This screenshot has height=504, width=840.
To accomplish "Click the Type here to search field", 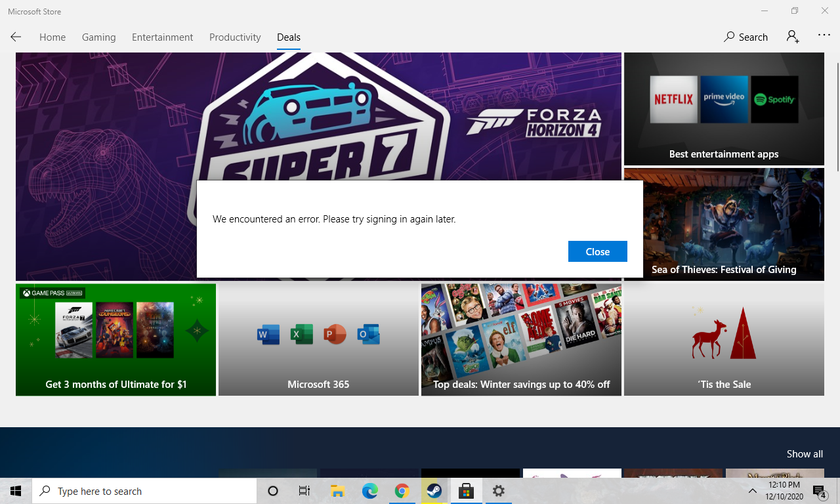I will click(x=144, y=490).
